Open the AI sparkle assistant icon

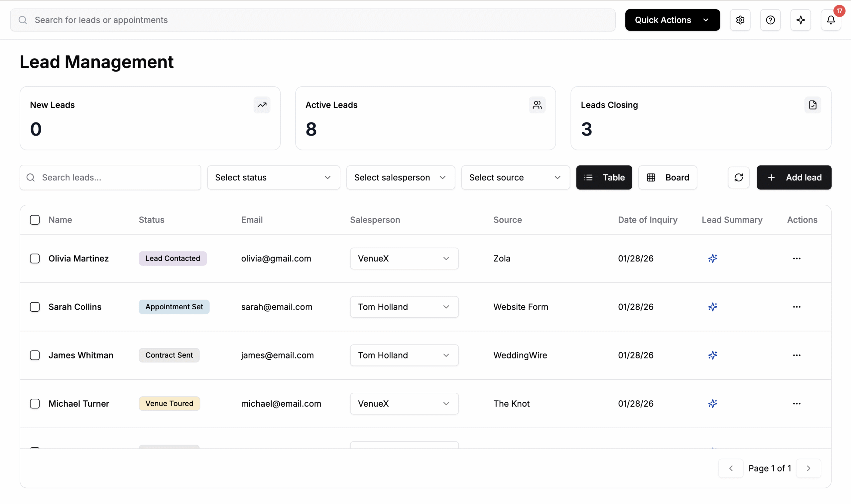tap(800, 20)
